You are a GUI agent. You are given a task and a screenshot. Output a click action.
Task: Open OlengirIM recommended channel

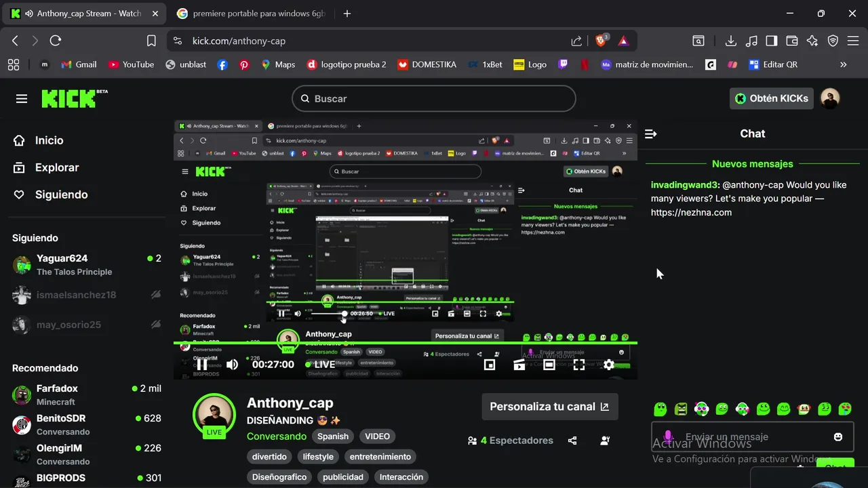click(87, 454)
